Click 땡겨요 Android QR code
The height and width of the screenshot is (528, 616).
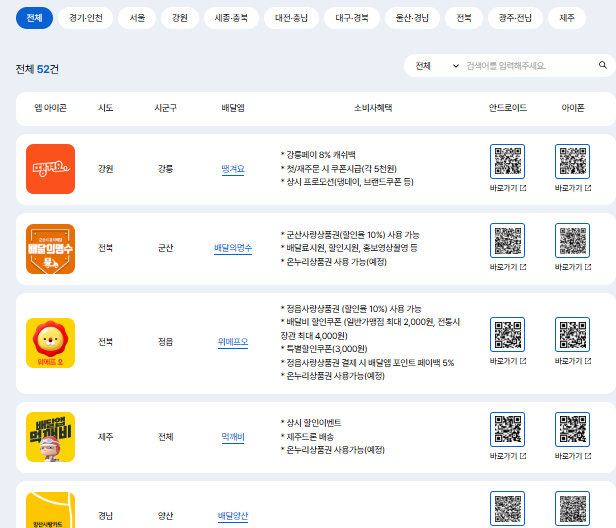coord(508,161)
